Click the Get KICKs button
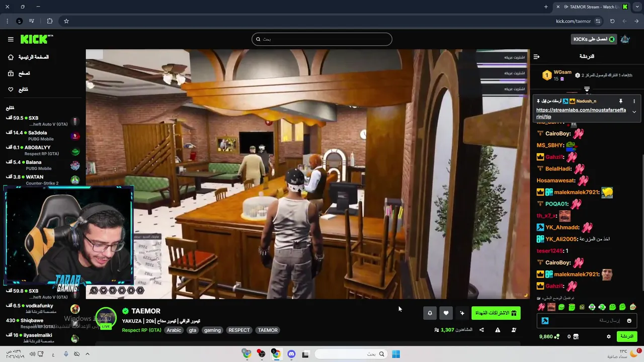This screenshot has width=644, height=362. [x=594, y=39]
